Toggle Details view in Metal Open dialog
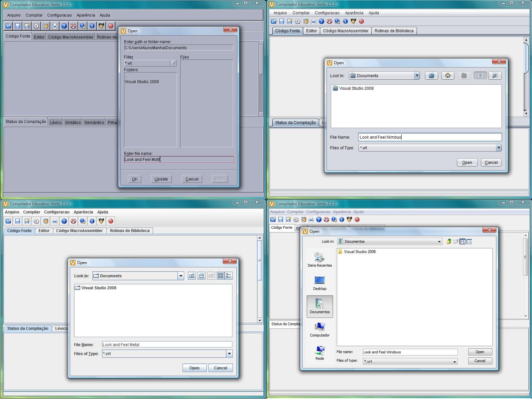532x399 pixels. 229,276
